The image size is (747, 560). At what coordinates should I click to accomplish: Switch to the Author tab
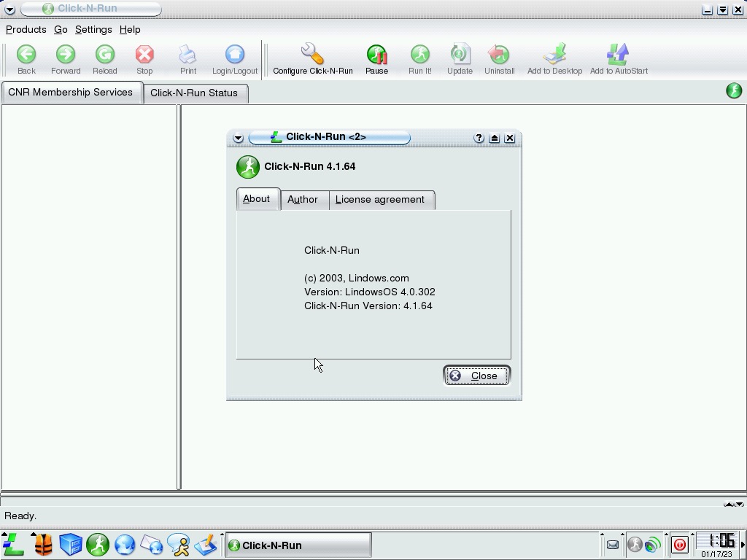pos(303,199)
